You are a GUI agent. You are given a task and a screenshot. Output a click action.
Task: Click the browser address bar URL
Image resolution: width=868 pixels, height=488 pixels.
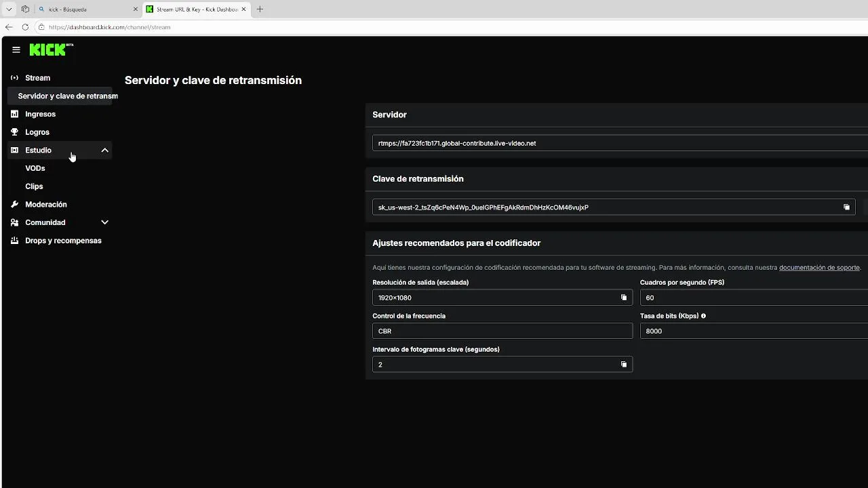click(109, 27)
